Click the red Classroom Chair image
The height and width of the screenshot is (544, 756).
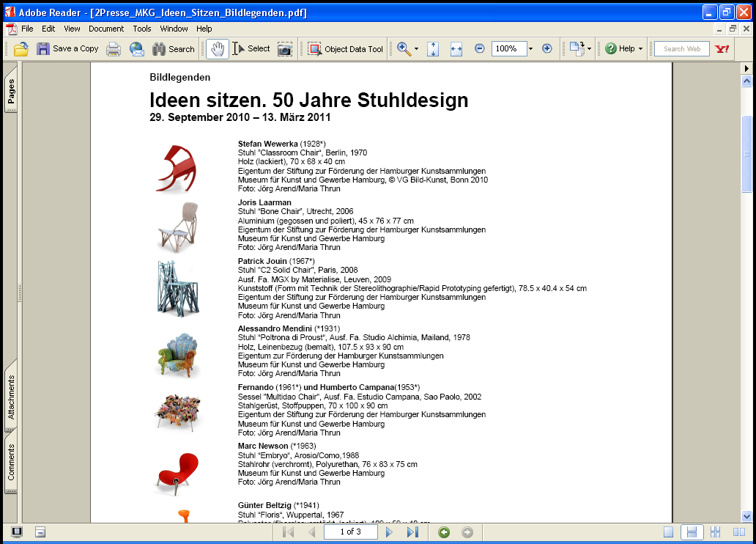click(177, 168)
